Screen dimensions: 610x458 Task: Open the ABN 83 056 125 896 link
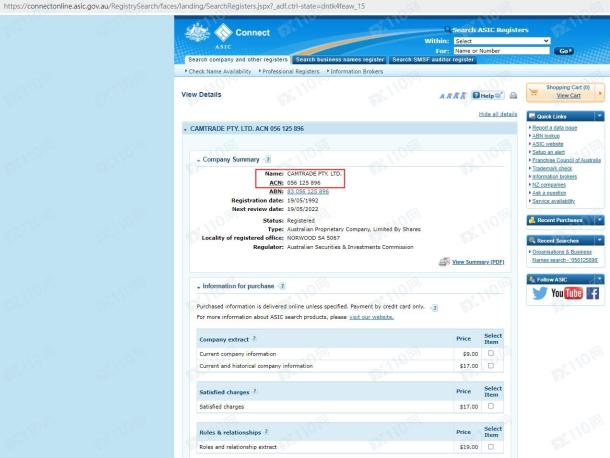pos(308,191)
